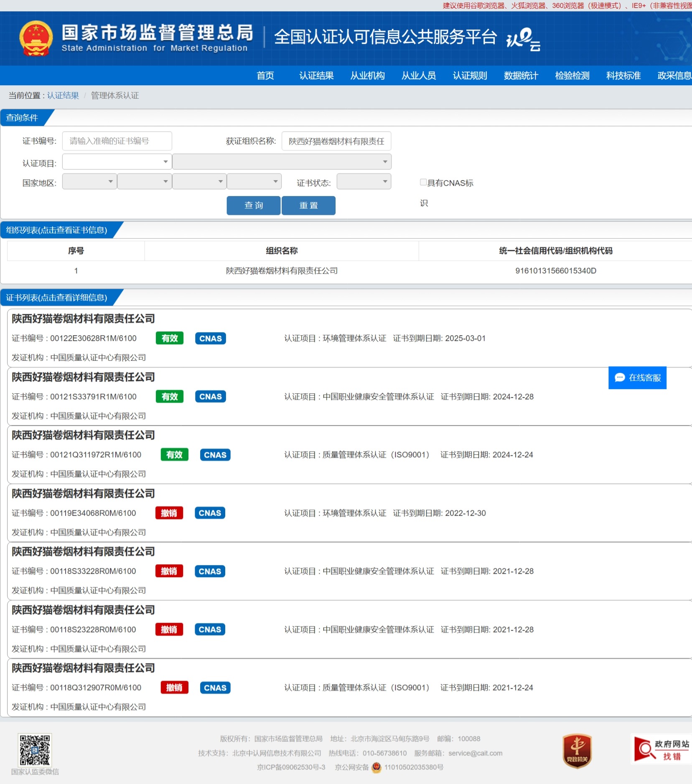The width and height of the screenshot is (692, 784).
Task: Open 数据统计 navigation menu
Action: (x=521, y=76)
